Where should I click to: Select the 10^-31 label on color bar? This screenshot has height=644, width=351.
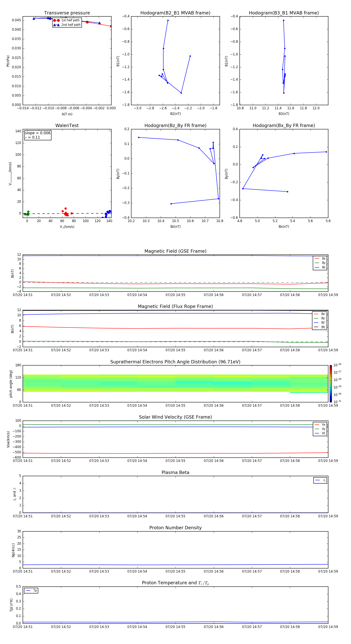337,402
